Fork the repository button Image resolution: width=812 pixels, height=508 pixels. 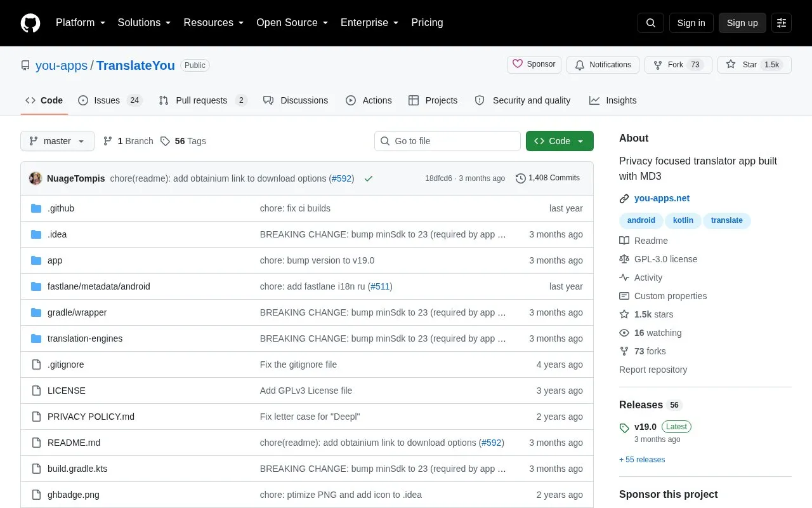coord(678,65)
